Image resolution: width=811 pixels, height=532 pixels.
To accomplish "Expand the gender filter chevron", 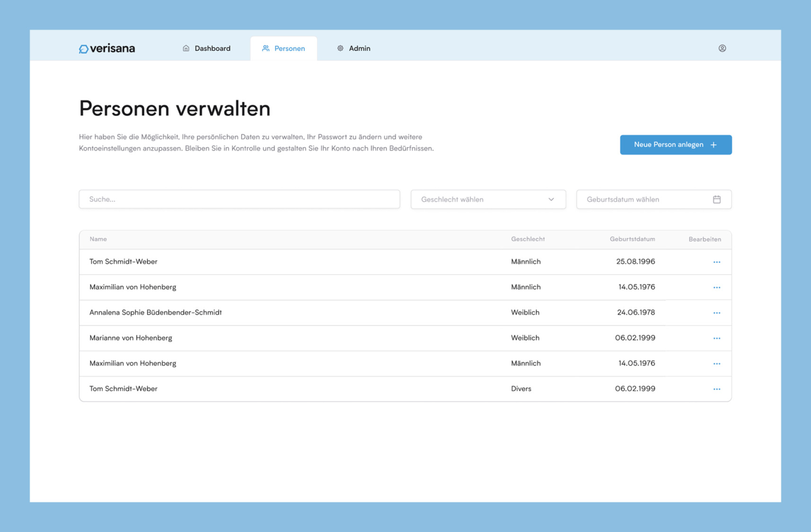I will click(551, 199).
